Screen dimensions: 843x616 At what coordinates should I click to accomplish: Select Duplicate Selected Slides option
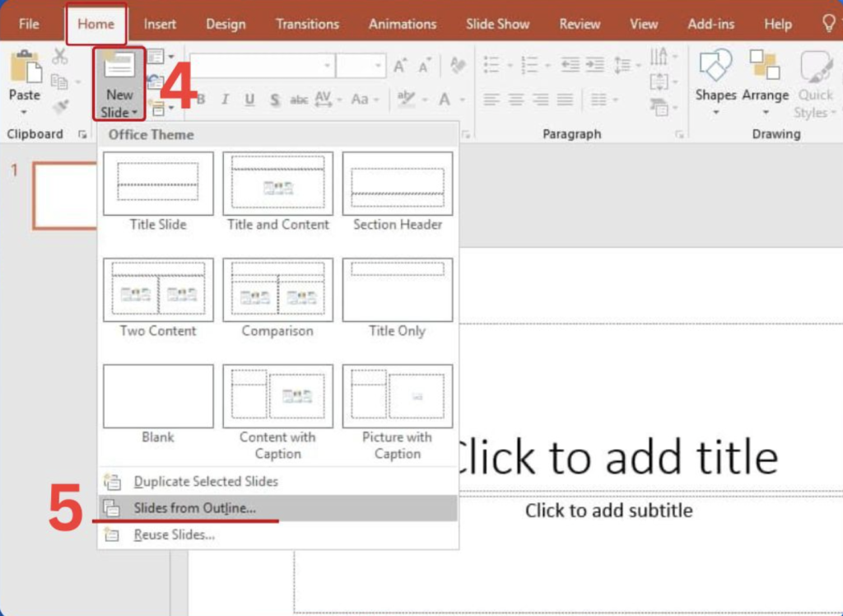[205, 482]
